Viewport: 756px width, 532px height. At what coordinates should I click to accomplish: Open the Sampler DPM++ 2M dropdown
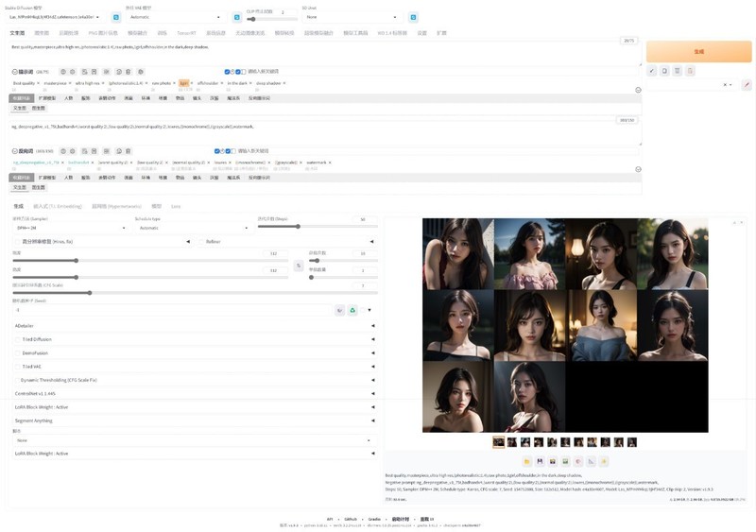click(x=70, y=228)
